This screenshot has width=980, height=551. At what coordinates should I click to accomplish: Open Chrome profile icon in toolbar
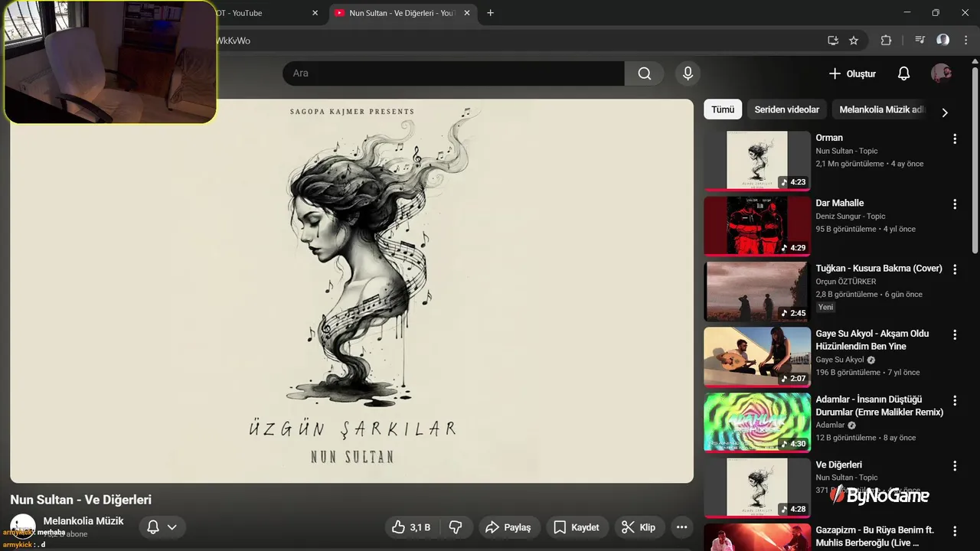[x=943, y=41]
